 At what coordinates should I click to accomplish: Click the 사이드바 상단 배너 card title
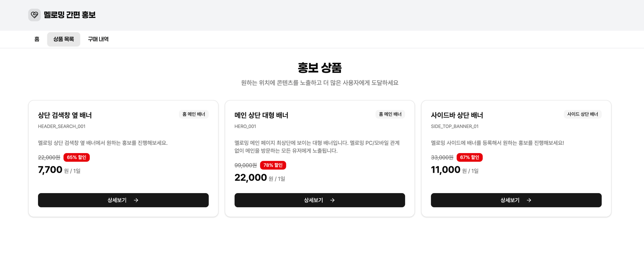point(457,115)
